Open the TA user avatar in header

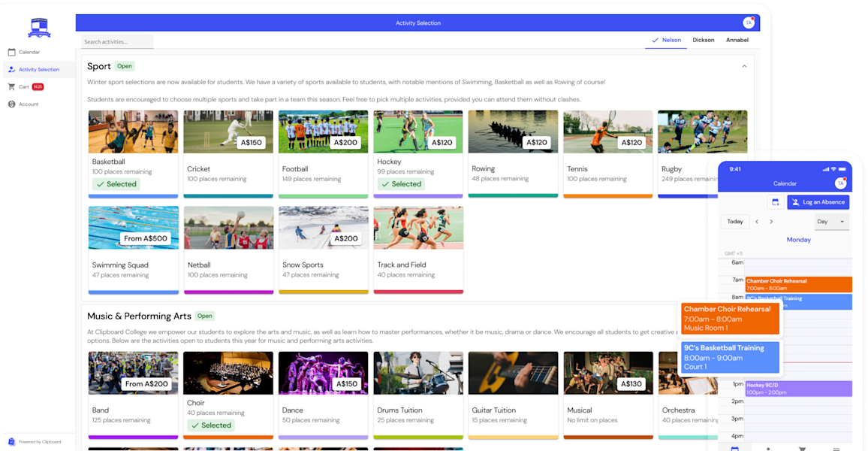click(748, 23)
